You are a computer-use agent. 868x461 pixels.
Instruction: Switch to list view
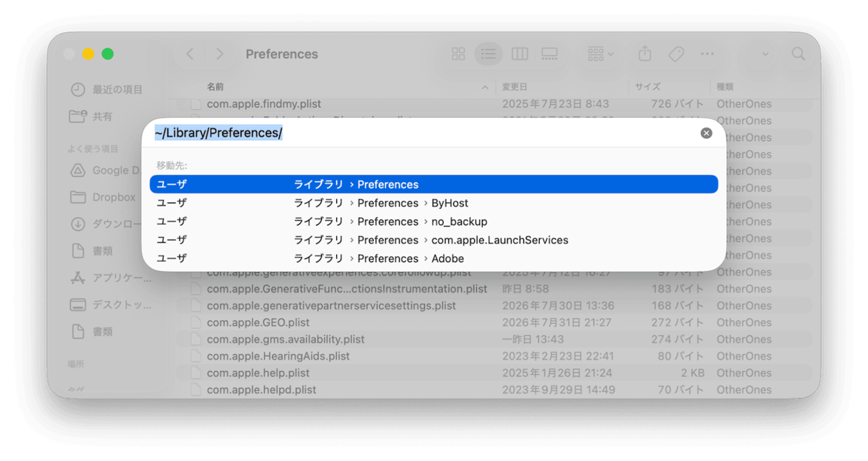(488, 54)
